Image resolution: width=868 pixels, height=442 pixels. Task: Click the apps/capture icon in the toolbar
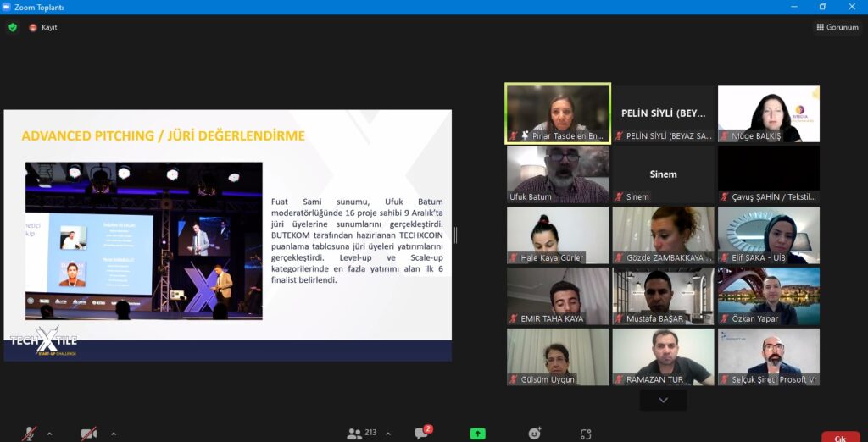click(586, 434)
